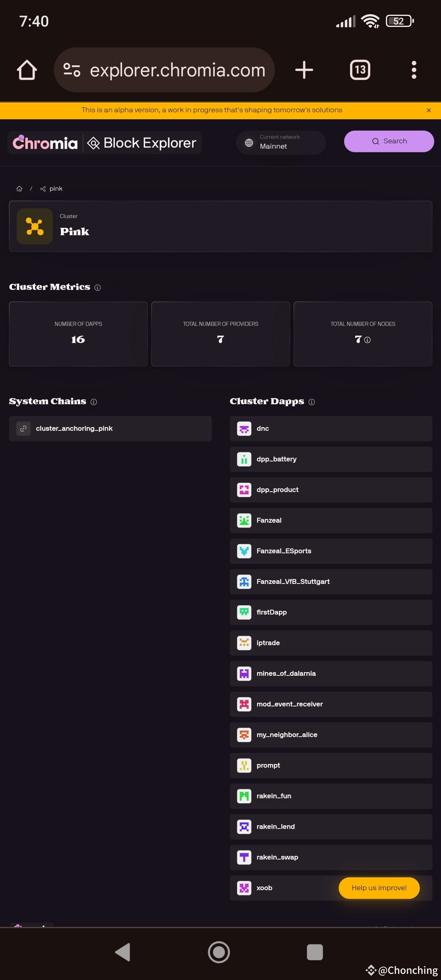The width and height of the screenshot is (441, 980).
Task: Dismiss the alpha version banner
Action: 429,110
